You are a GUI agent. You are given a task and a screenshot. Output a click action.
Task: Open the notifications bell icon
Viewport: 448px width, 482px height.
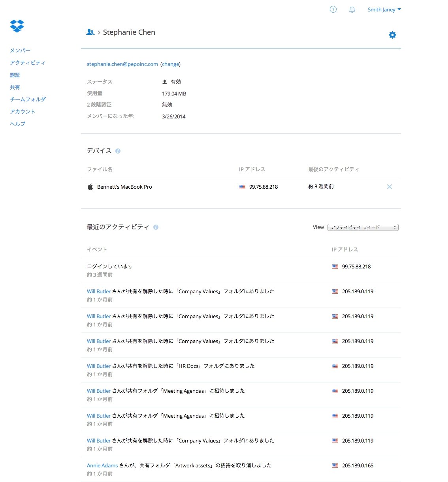(352, 10)
